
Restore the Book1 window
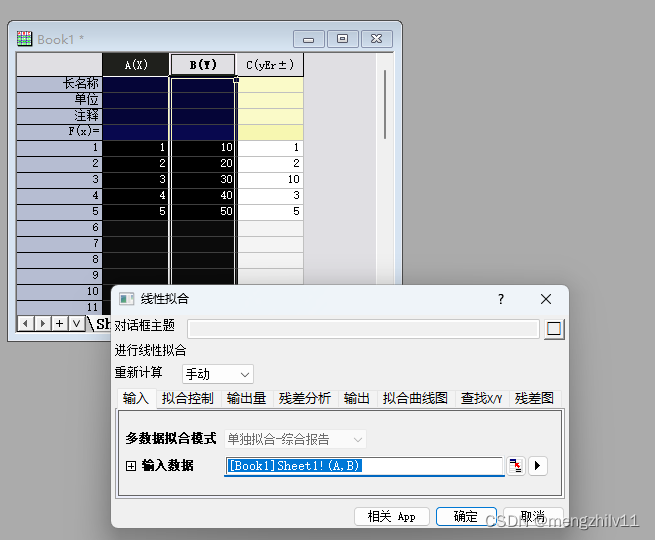343,39
